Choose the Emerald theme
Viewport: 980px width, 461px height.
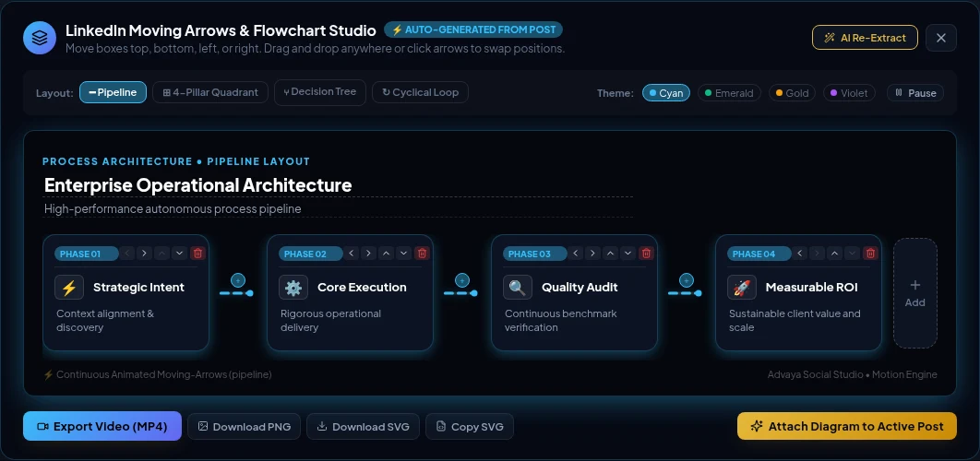(729, 93)
